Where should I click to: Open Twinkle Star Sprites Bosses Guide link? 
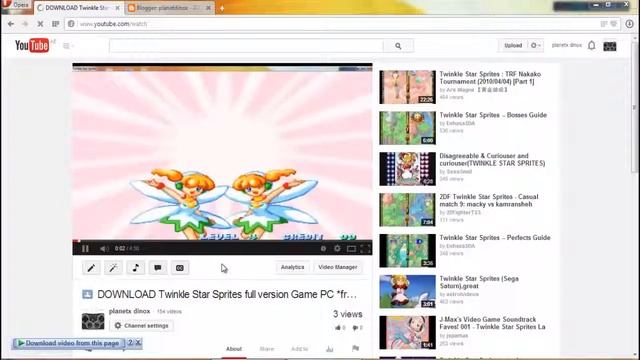[493, 115]
